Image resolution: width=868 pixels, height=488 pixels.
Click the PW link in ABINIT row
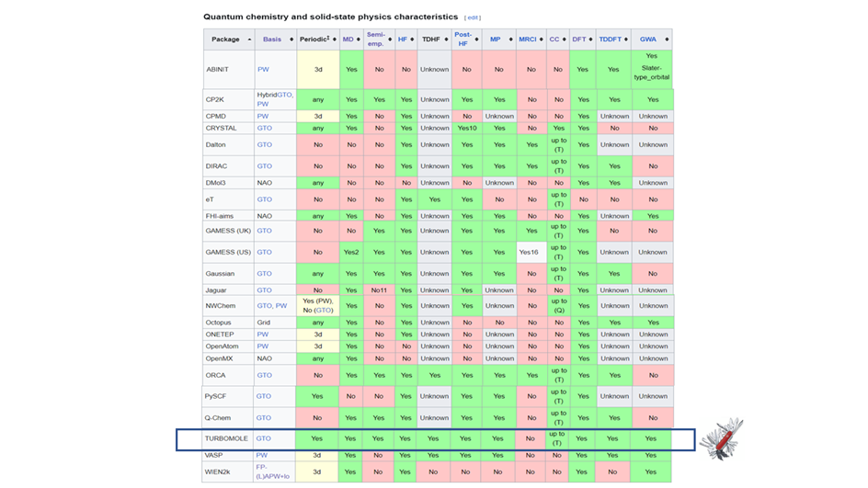(x=263, y=69)
